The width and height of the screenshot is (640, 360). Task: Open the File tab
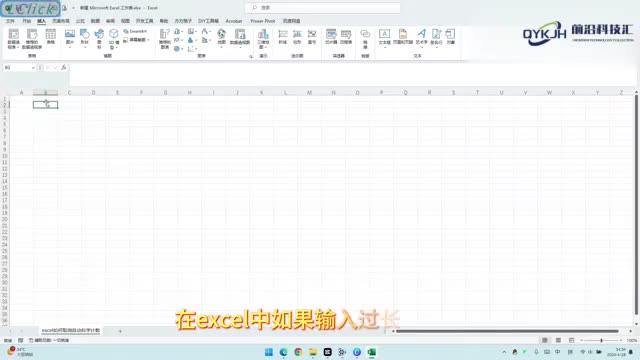11,21
